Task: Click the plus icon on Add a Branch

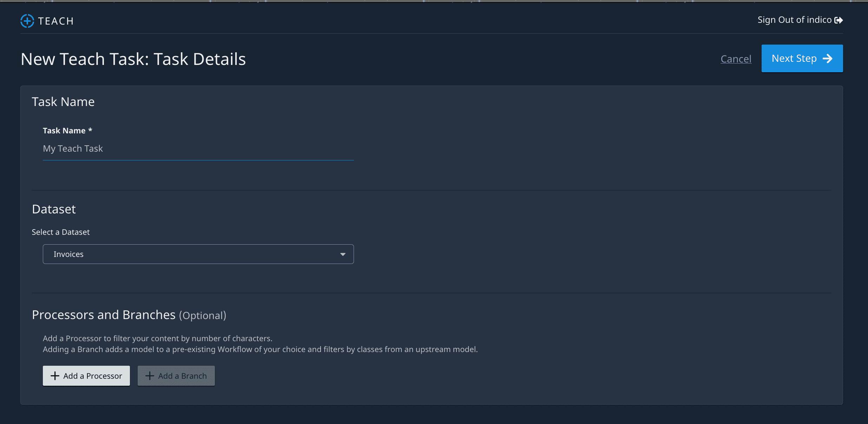Action: tap(150, 376)
